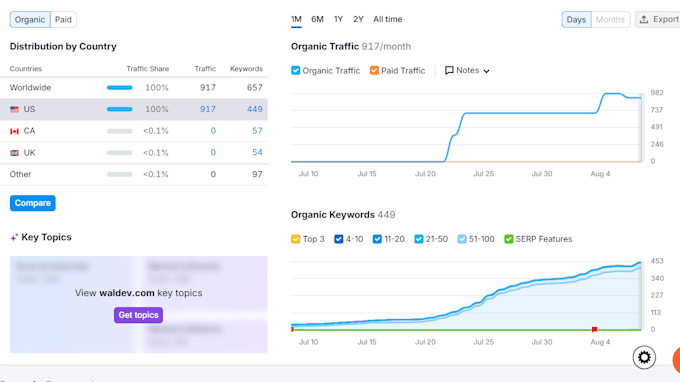680x382 pixels.
Task: Open CA traffic value 0
Action: [213, 131]
